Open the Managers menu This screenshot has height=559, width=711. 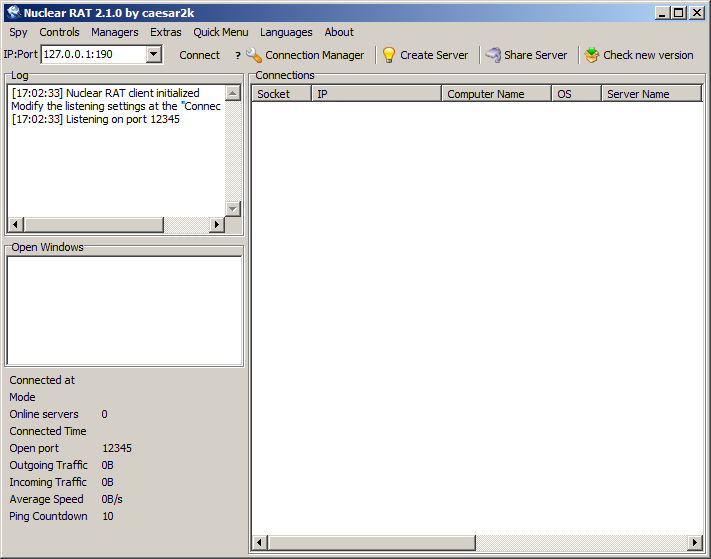click(115, 32)
